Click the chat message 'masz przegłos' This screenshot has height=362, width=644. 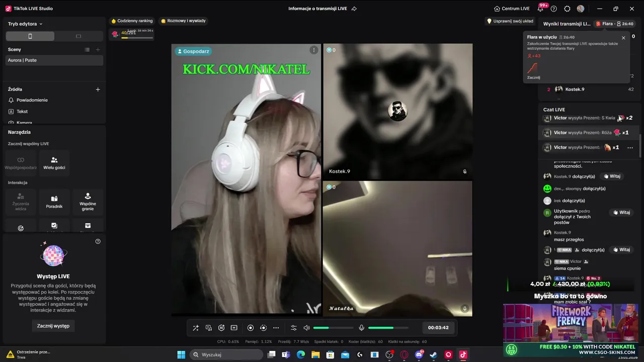[569, 239]
